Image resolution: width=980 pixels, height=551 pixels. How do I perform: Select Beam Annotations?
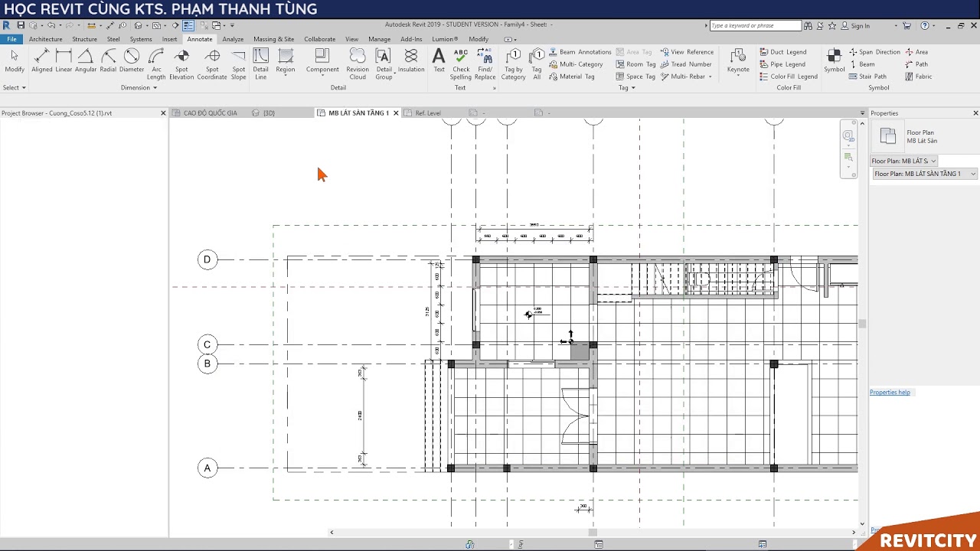pos(580,52)
